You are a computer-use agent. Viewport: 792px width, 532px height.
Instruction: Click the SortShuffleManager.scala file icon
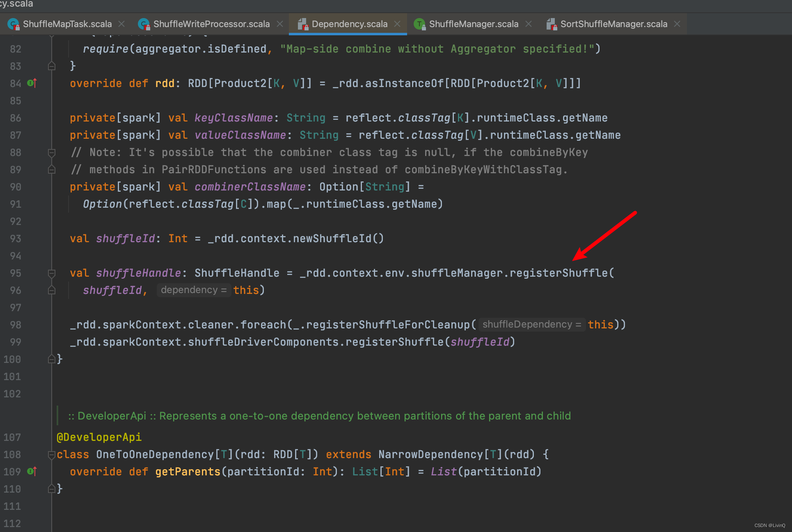click(x=551, y=24)
